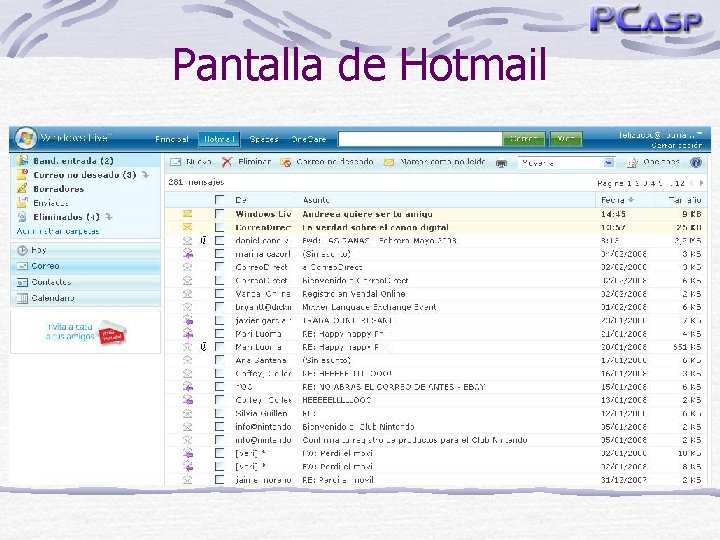Click the Calendario grid icon
Viewport: 720px width, 540px height.
[x=22, y=298]
